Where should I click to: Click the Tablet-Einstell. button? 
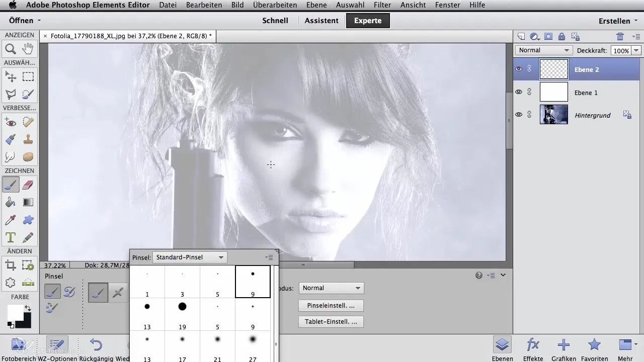[x=331, y=322]
